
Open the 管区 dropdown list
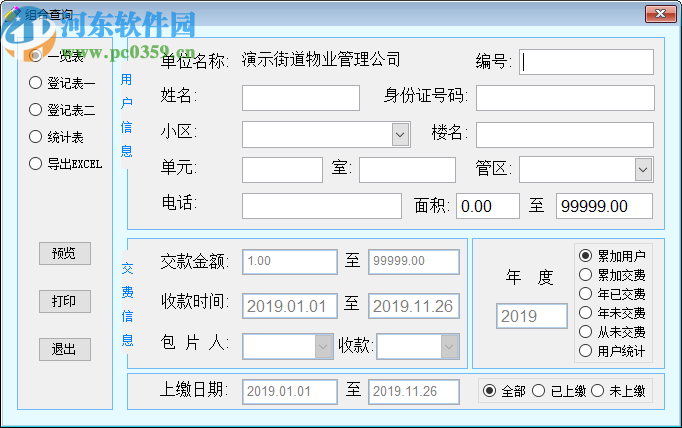pyautogui.click(x=643, y=170)
